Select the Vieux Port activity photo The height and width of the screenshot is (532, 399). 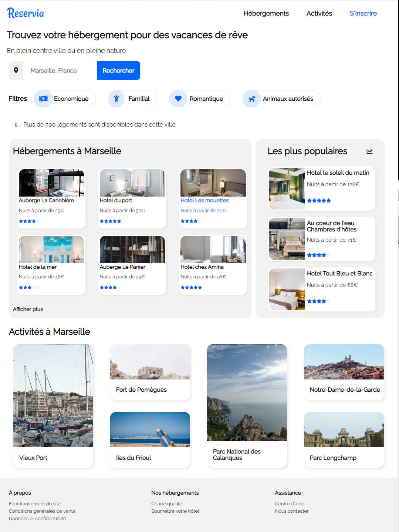click(53, 395)
